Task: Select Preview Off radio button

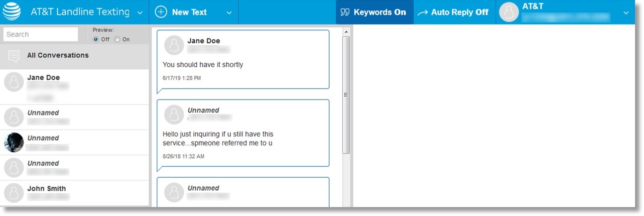Action: coord(96,39)
